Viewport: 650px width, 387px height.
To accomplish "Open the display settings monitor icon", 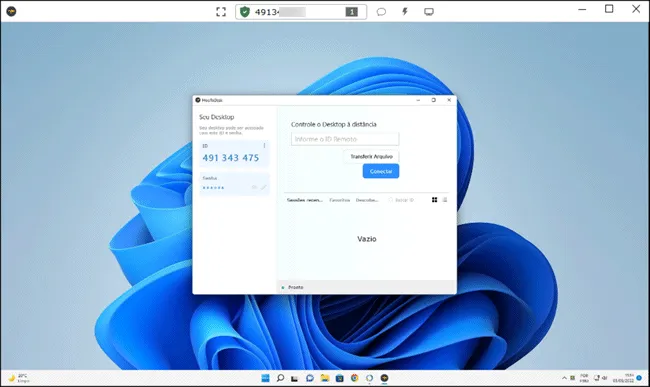I will [x=429, y=12].
